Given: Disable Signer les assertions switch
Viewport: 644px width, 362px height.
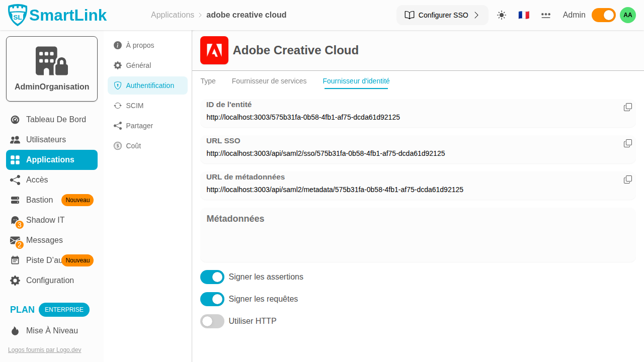Looking at the screenshot, I should click(212, 277).
